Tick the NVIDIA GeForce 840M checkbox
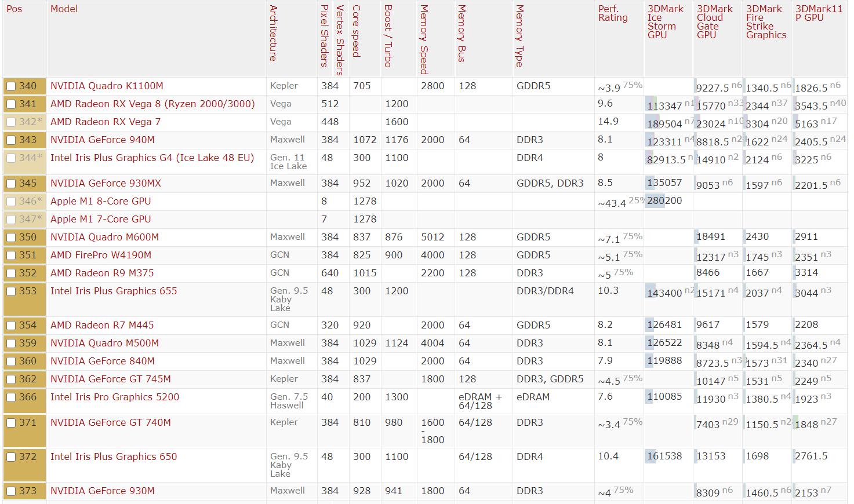Viewport: 854px width, 504px height. pyautogui.click(x=11, y=361)
